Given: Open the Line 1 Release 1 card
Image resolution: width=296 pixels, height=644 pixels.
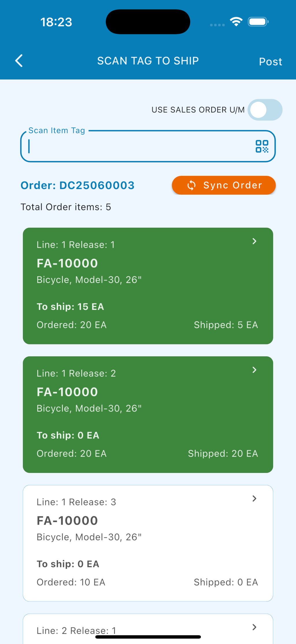Looking at the screenshot, I should click(148, 286).
